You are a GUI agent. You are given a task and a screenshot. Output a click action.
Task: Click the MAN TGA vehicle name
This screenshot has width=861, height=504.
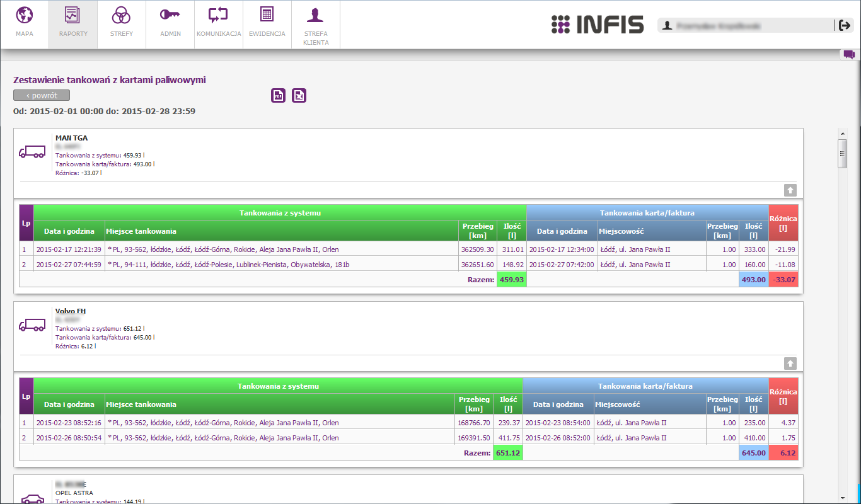(71, 138)
